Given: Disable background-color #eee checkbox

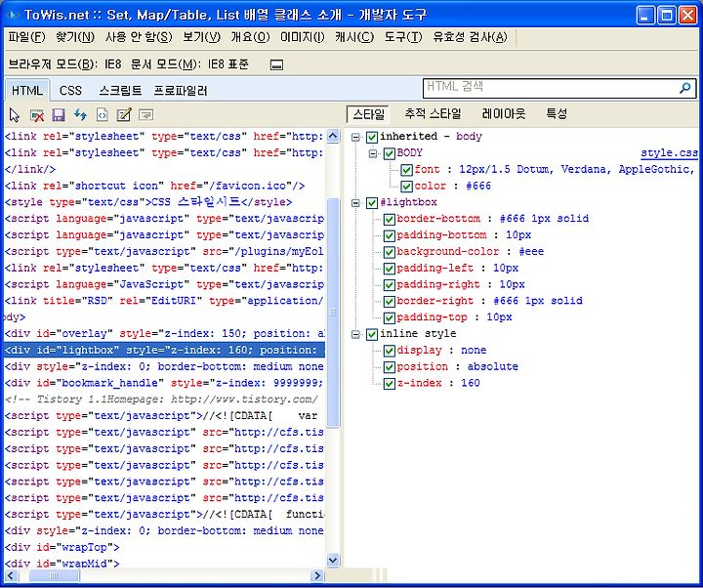Looking at the screenshot, I should pos(389,252).
